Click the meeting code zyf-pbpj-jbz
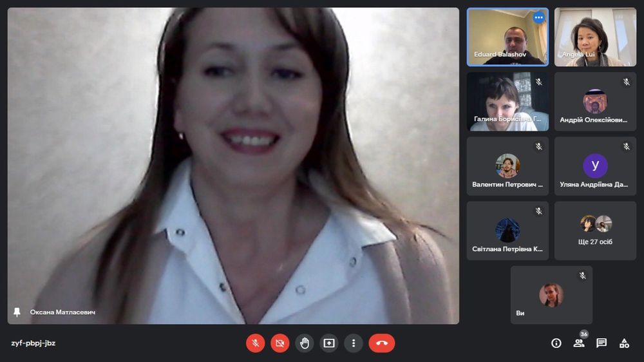This screenshot has width=644, height=362. click(33, 343)
